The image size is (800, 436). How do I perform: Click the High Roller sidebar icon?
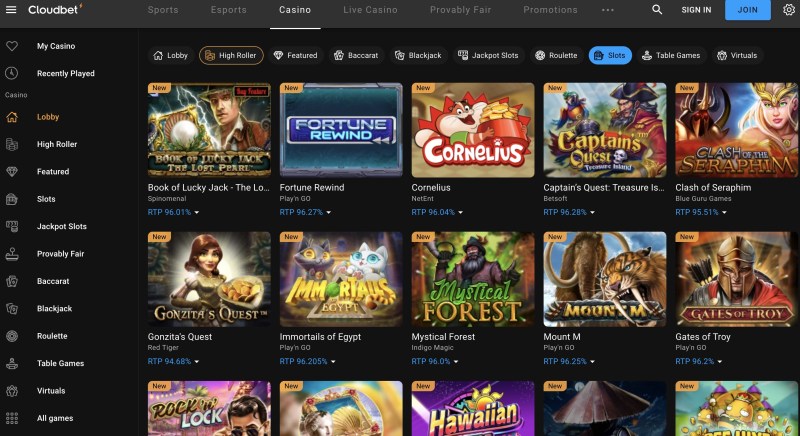(x=12, y=144)
